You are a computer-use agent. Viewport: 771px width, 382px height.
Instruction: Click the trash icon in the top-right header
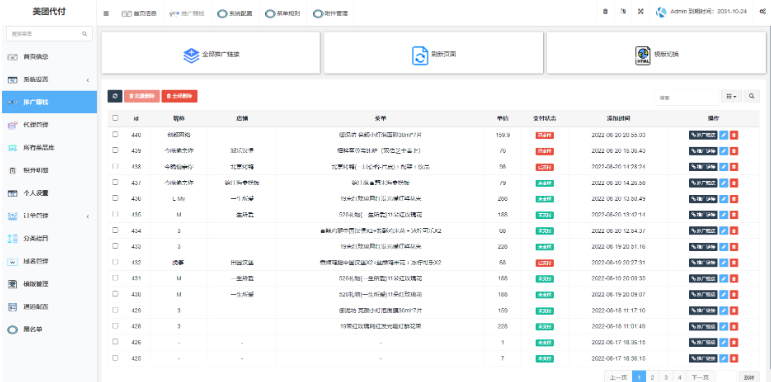tap(605, 11)
